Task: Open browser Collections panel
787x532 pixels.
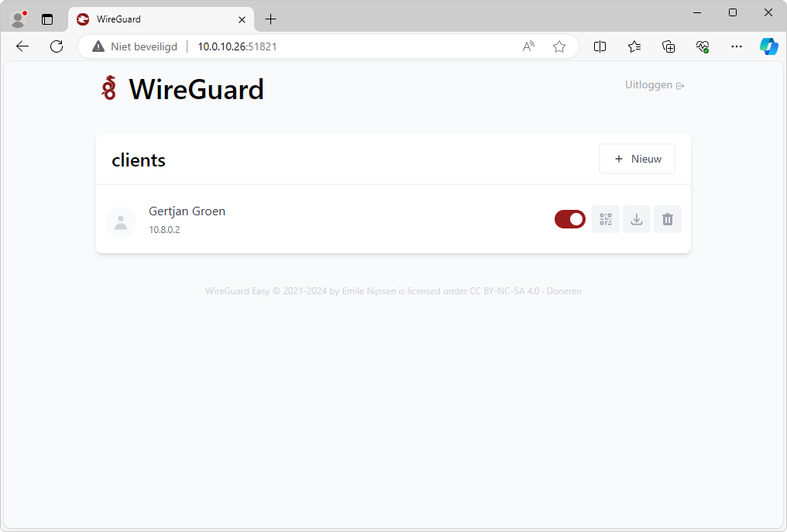Action: click(x=668, y=46)
